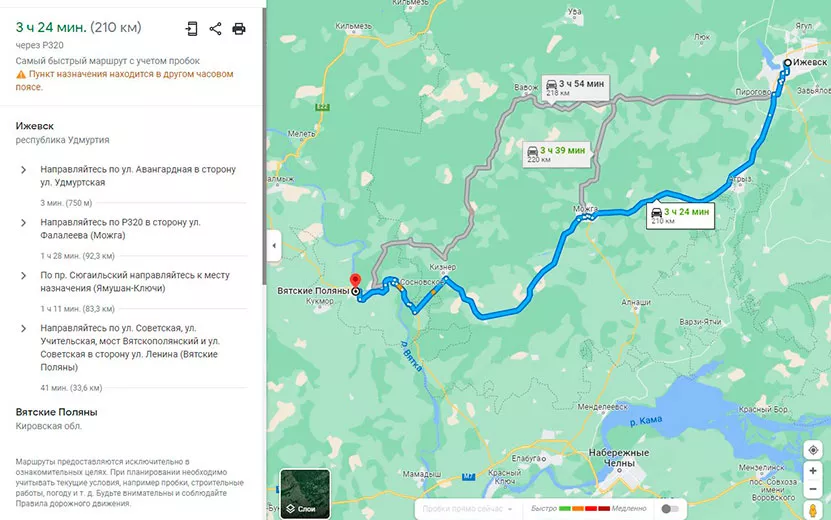
Task: Expand the пр. Сюгаильский direction step
Action: coord(23,276)
